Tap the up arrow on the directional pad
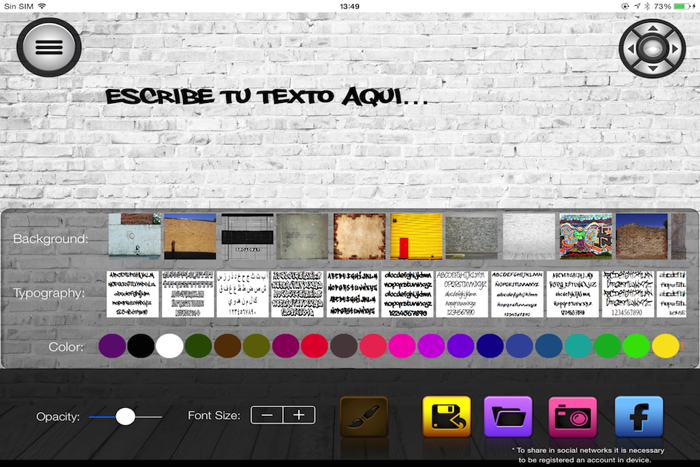This screenshot has height=467, width=700. tap(653, 29)
